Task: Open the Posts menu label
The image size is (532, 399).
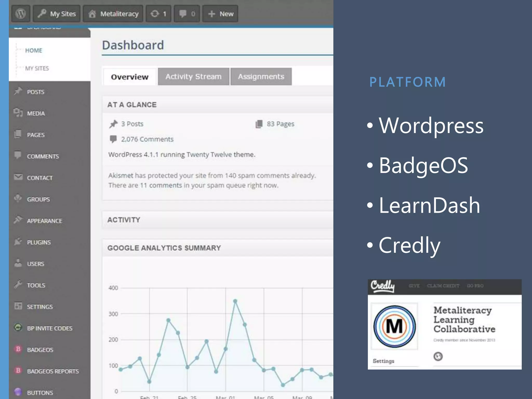Action: click(x=36, y=92)
